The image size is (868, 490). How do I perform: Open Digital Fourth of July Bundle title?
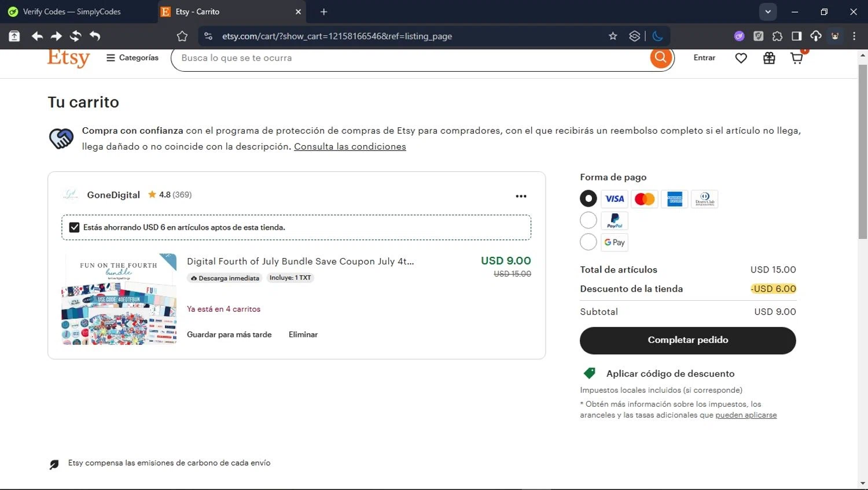point(300,261)
